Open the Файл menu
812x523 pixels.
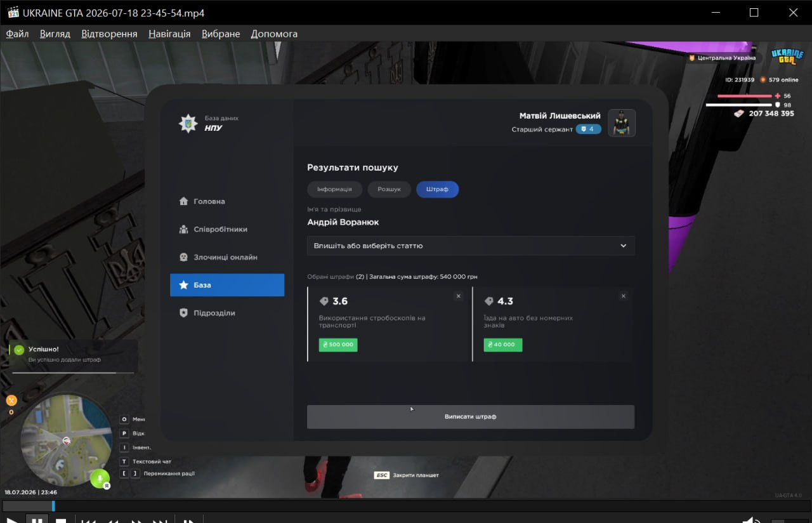pos(18,34)
